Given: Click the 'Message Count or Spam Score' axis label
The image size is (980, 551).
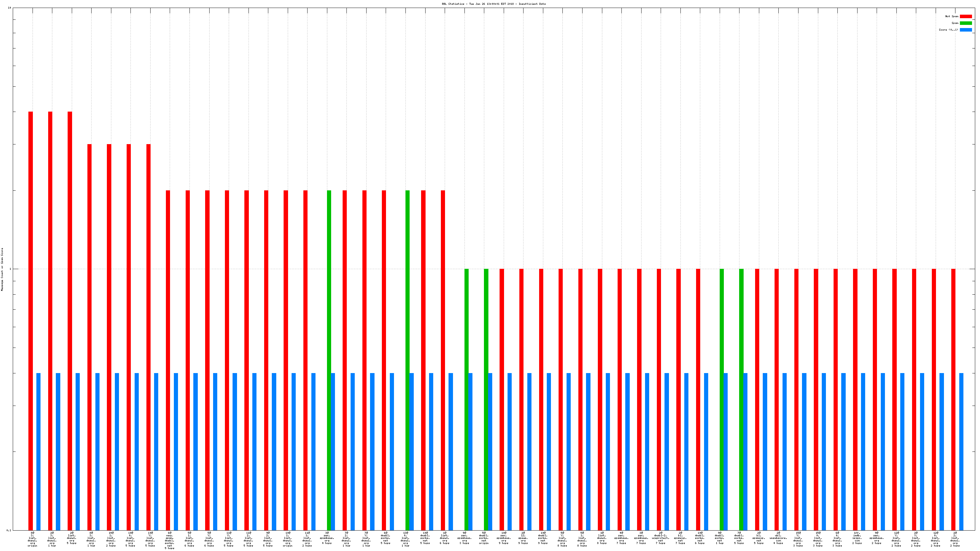Looking at the screenshot, I should coord(2,269).
